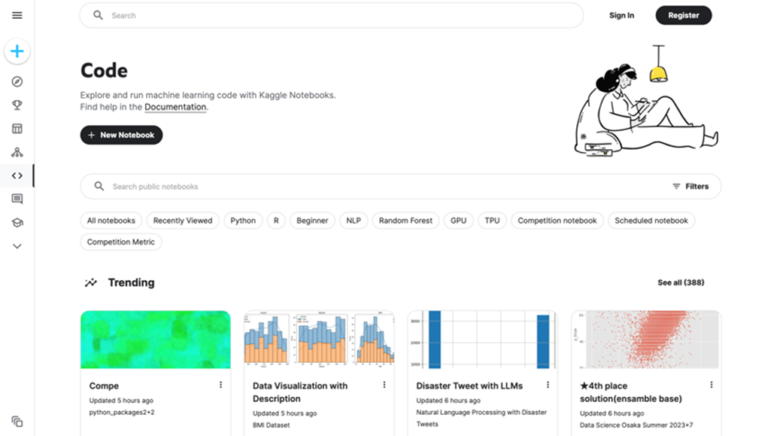The width and height of the screenshot is (768, 436).
Task: Open the hamburger menu icon
Action: click(x=17, y=15)
